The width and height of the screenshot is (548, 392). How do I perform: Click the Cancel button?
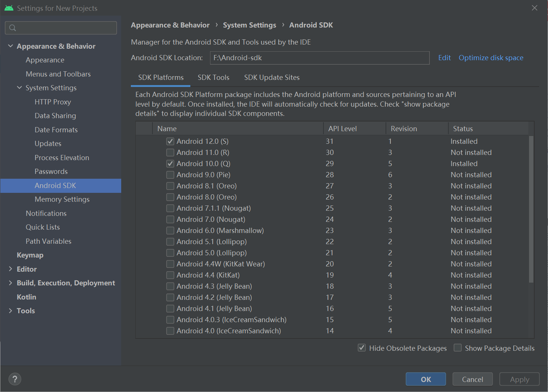coord(473,379)
